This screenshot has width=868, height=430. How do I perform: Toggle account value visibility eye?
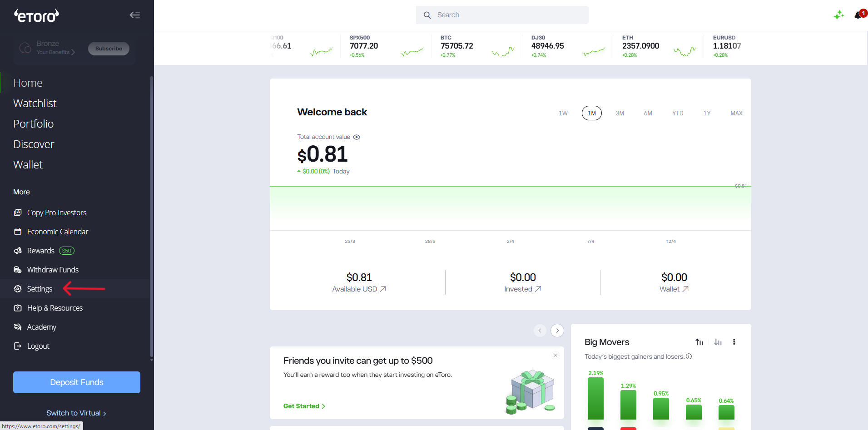pos(357,137)
